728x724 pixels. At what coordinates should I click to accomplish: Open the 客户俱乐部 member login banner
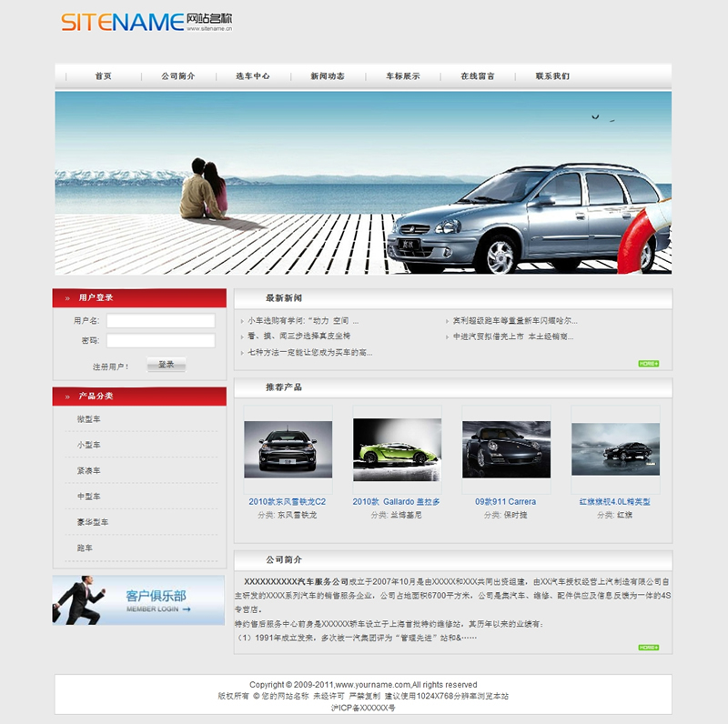[x=138, y=600]
